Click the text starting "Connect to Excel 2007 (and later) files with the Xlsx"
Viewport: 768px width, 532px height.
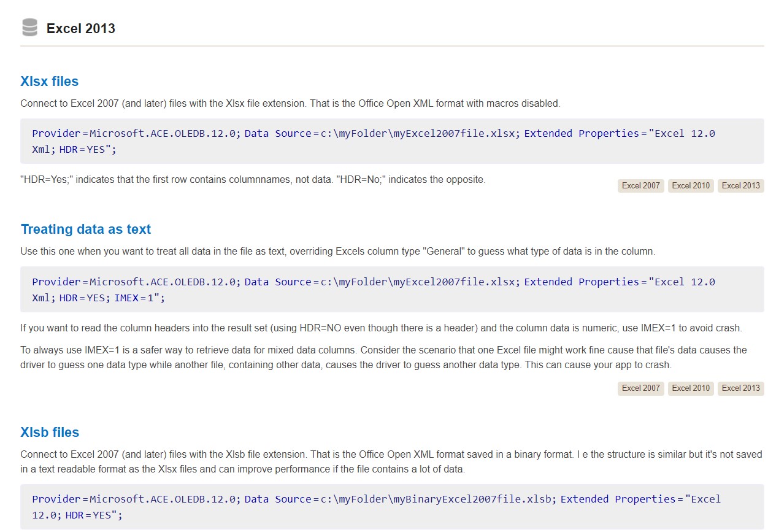pos(290,104)
